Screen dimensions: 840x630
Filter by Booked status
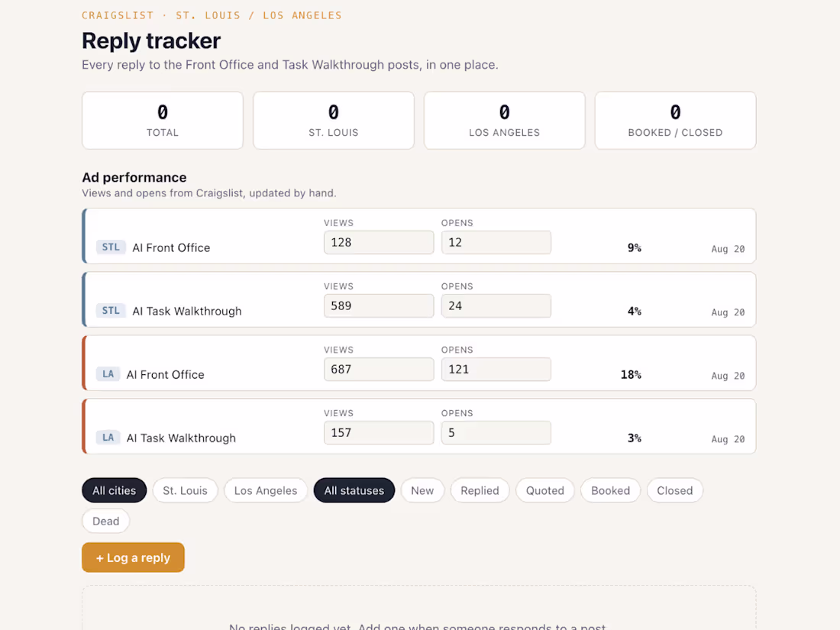click(610, 490)
